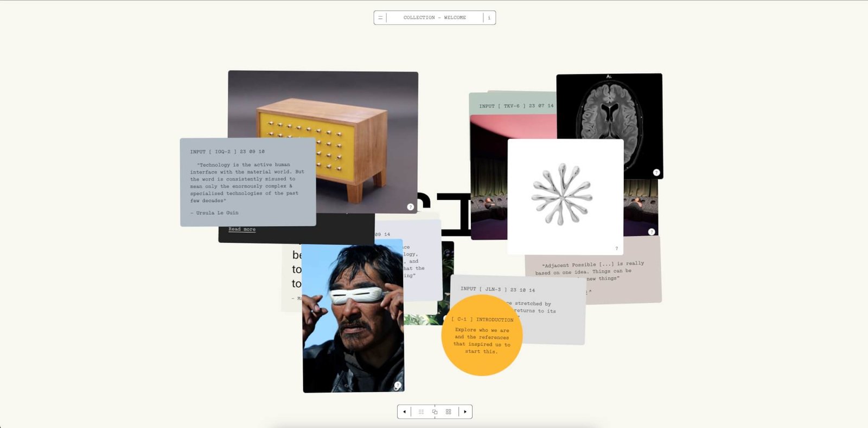Switch to list view layout
The width and height of the screenshot is (868, 428).
(421, 412)
